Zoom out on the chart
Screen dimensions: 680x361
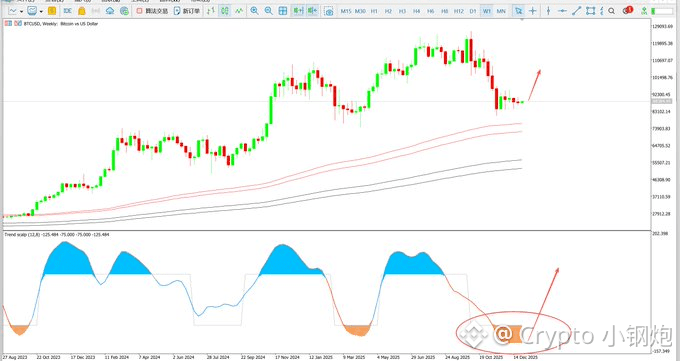(268, 11)
